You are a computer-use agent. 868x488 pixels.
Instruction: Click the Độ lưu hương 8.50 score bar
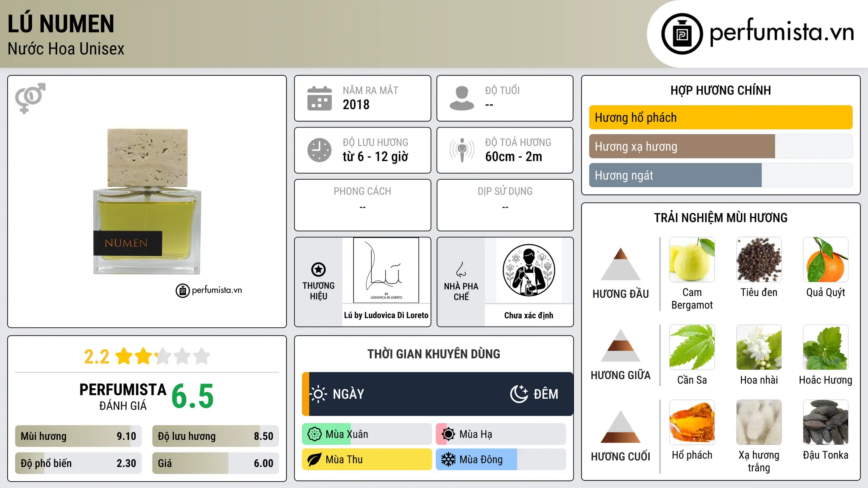coord(216,436)
